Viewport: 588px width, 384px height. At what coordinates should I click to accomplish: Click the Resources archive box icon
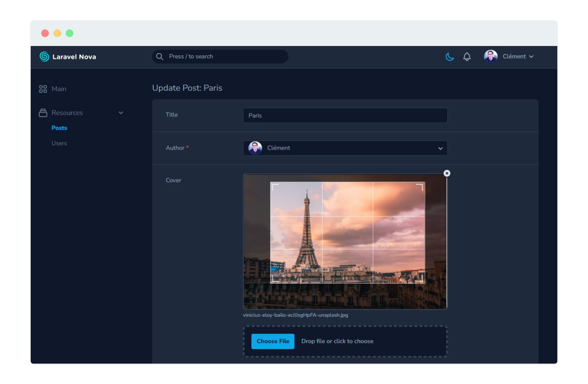pyautogui.click(x=43, y=113)
